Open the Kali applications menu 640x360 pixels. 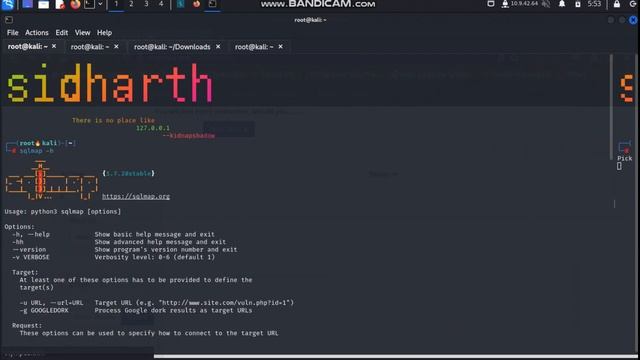click(x=8, y=4)
